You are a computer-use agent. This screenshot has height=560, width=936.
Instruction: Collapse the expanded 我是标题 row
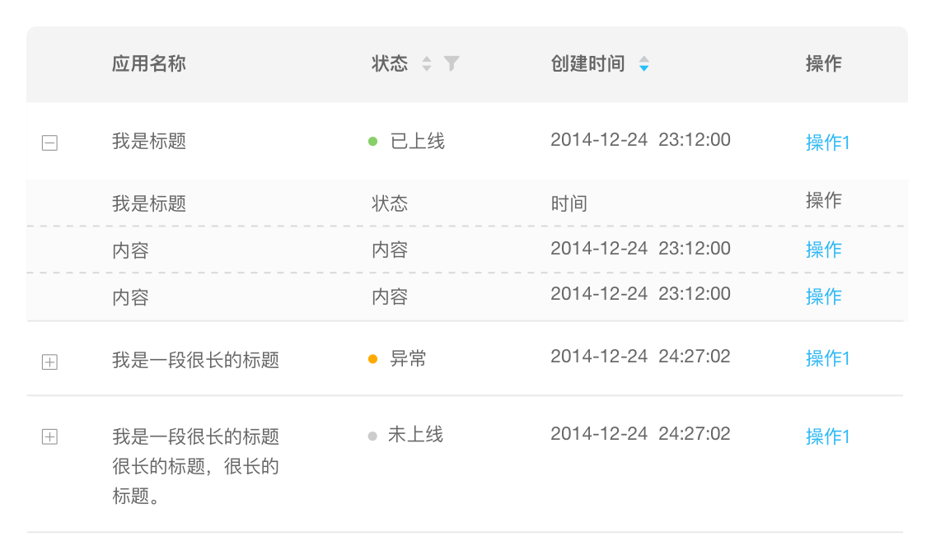pos(49,143)
